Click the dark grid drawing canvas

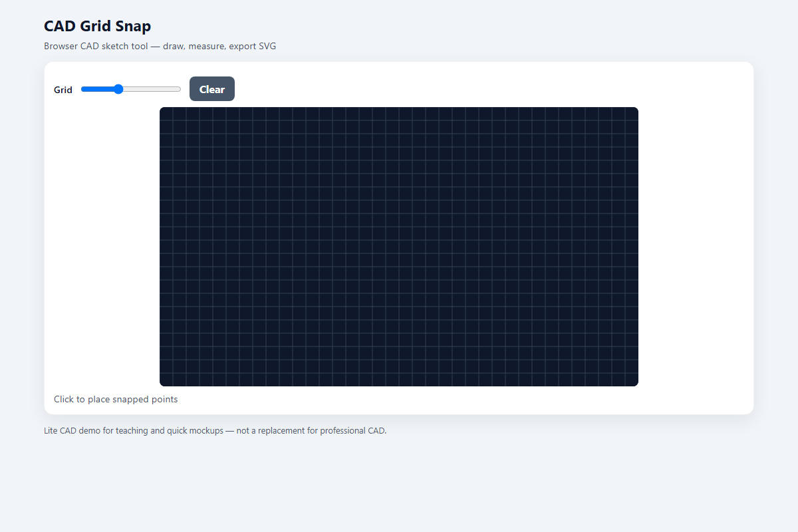399,247
